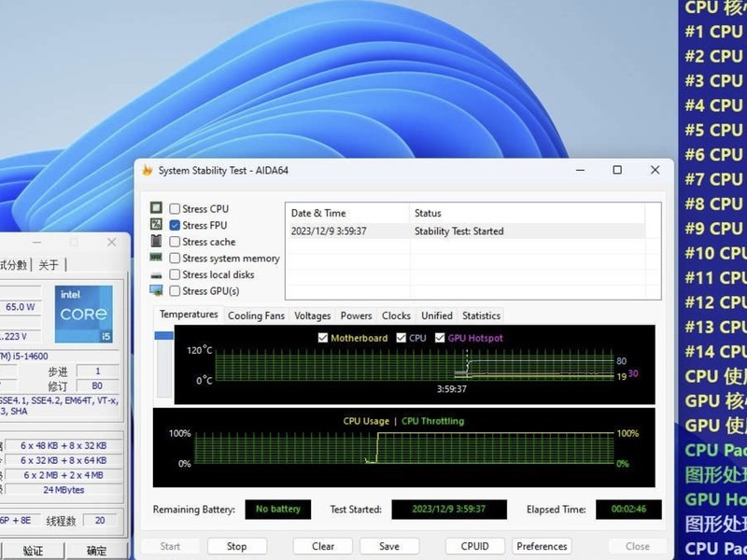Click the 2023/12/9 3:59:37 log timestamp
The height and width of the screenshot is (560, 747).
click(x=329, y=231)
